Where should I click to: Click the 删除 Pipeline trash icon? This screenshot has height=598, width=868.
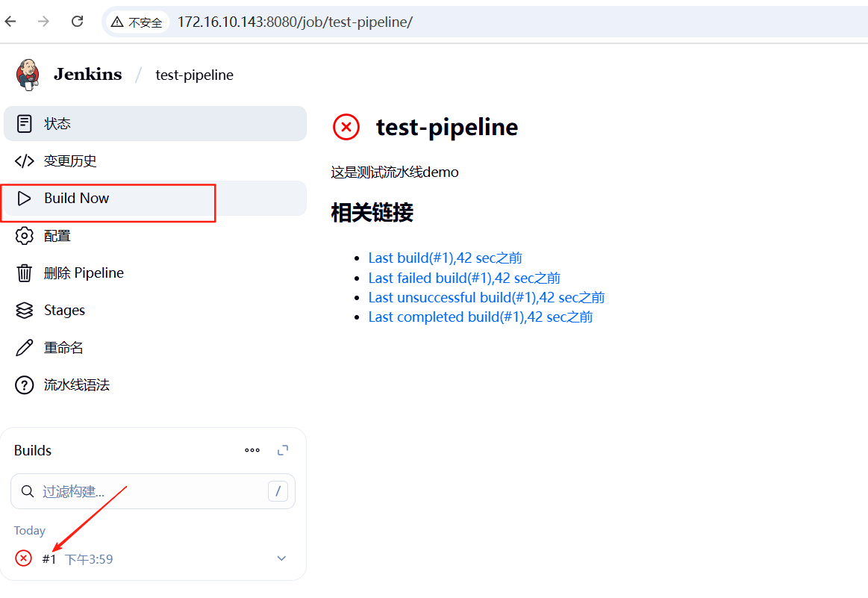pos(25,273)
